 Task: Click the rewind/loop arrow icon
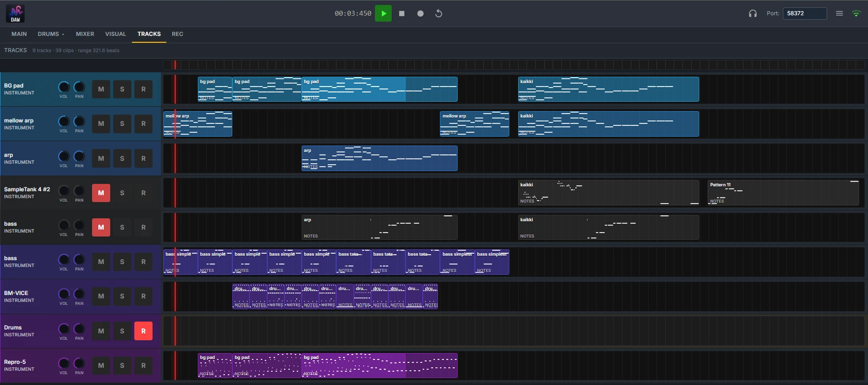(x=438, y=14)
